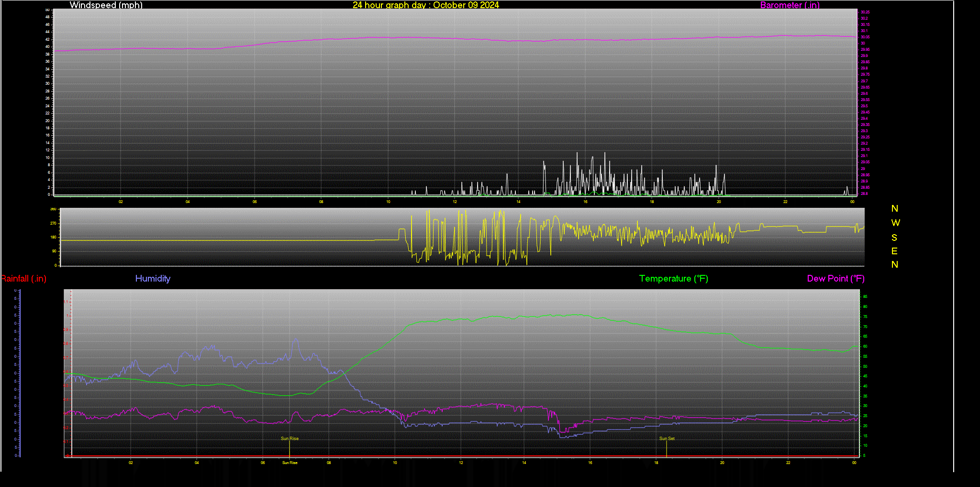Click hour '18' on the windspeed graph axis
The width and height of the screenshot is (980, 487).
(x=652, y=202)
